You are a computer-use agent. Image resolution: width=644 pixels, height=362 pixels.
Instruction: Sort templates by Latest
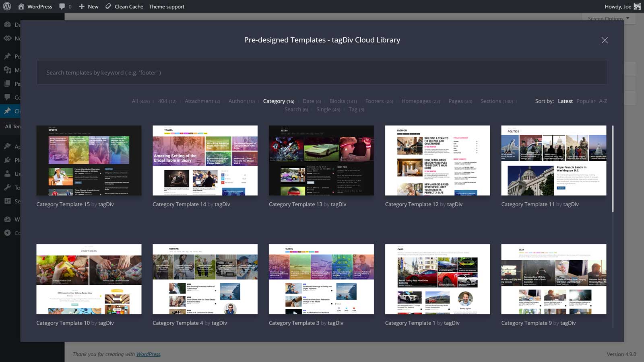(565, 101)
